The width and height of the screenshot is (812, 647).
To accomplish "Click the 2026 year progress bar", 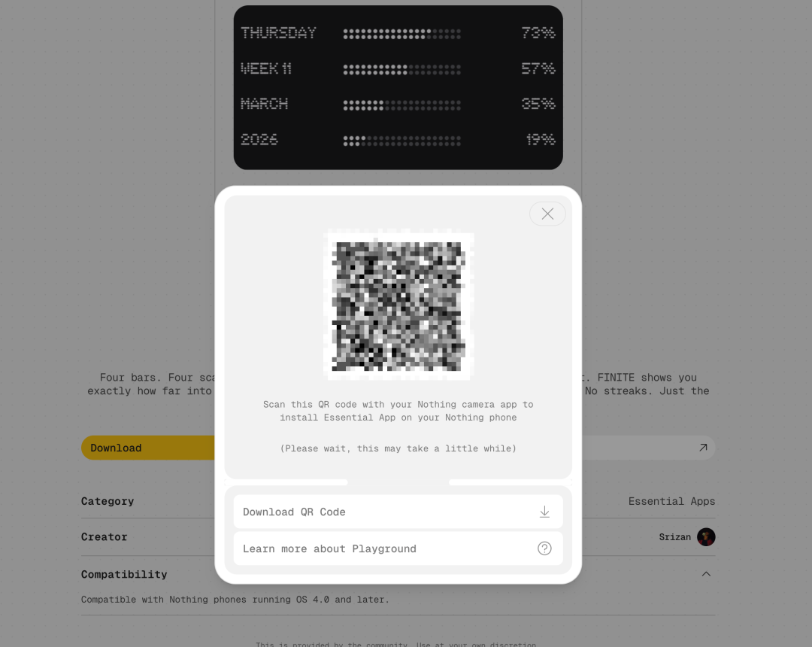I will [401, 141].
